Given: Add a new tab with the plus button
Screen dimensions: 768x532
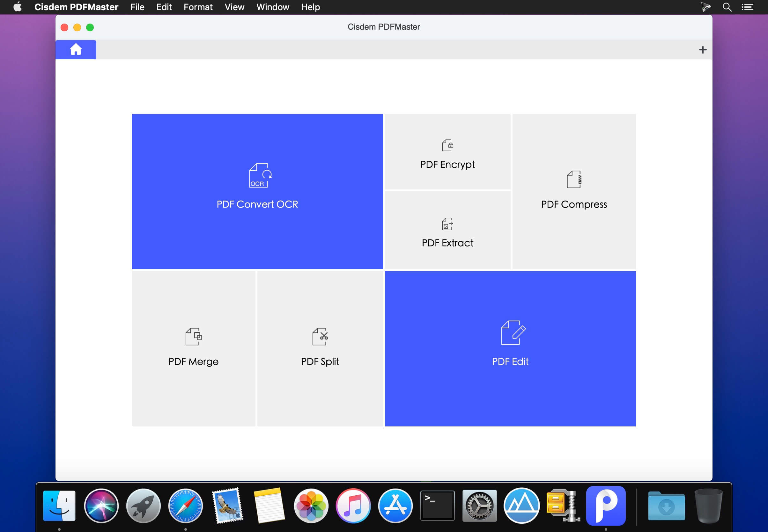Looking at the screenshot, I should (703, 49).
